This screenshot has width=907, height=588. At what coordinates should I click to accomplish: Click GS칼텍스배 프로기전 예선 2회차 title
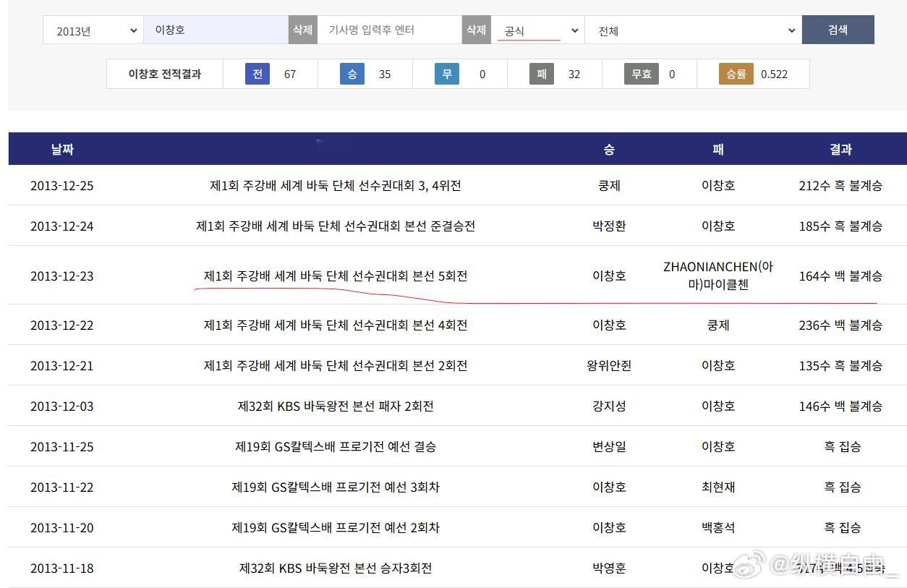[x=336, y=528]
